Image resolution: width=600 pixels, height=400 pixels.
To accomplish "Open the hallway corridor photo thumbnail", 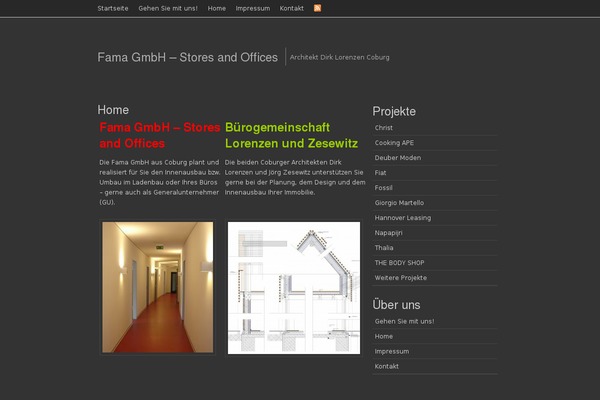I will point(158,287).
